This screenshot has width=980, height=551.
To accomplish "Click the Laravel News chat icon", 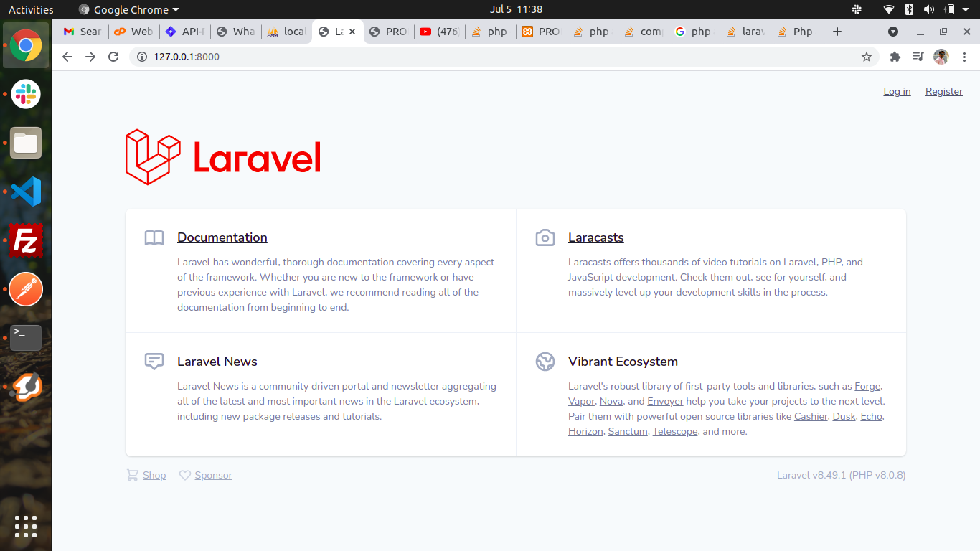I will click(154, 362).
